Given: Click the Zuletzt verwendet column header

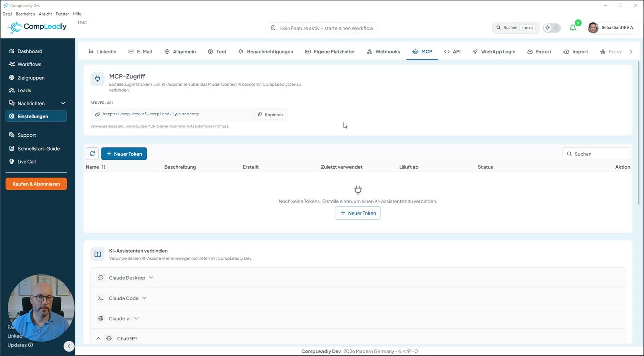Looking at the screenshot, I should click(x=342, y=167).
